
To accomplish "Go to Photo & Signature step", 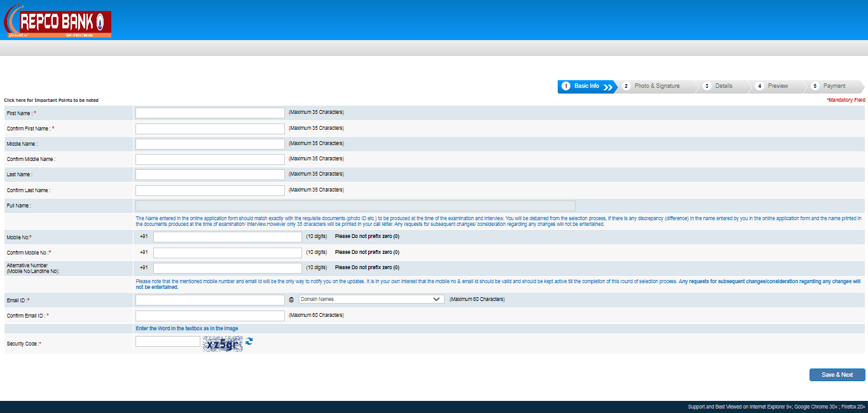I will coord(656,86).
